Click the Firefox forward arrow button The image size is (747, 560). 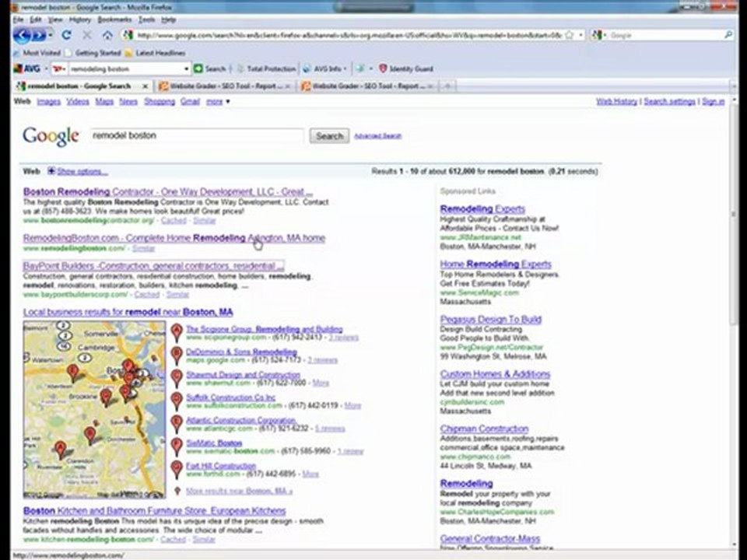click(40, 35)
